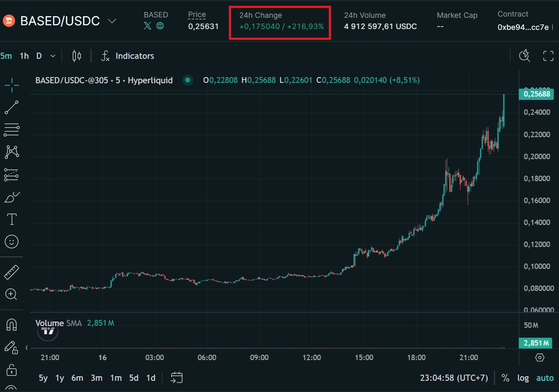The width and height of the screenshot is (559, 392).
Task: Click the volume value tag 2,851M
Action: [x=536, y=343]
